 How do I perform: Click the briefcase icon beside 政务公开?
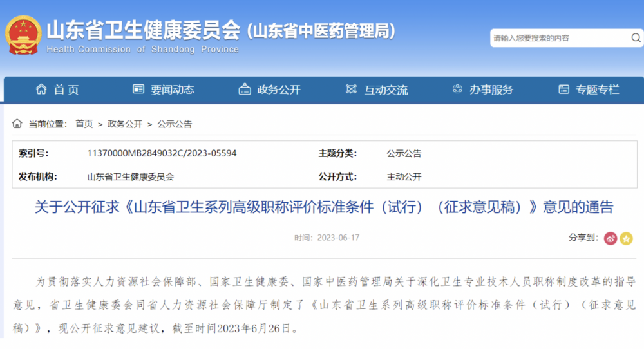pyautogui.click(x=245, y=89)
